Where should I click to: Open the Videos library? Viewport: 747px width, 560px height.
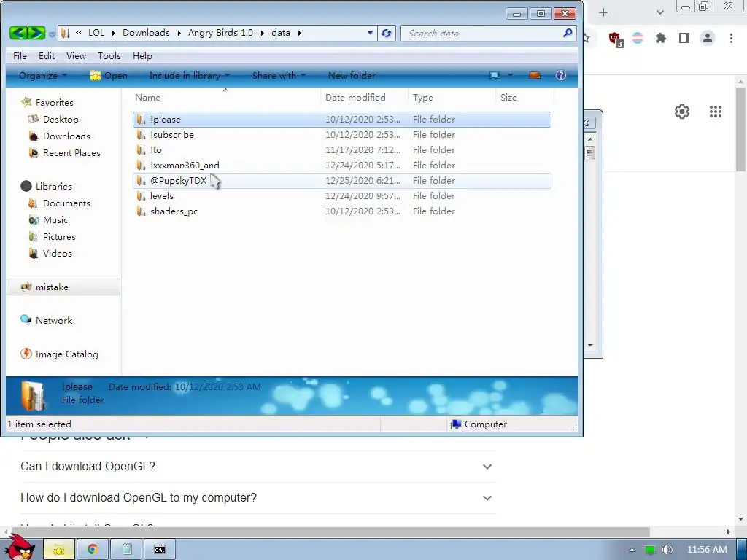(57, 253)
